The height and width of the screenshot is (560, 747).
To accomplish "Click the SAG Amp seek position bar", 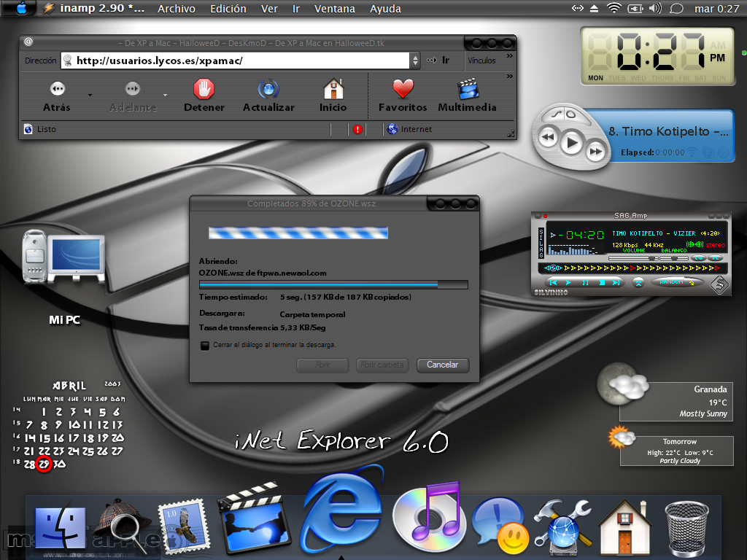I will (633, 268).
